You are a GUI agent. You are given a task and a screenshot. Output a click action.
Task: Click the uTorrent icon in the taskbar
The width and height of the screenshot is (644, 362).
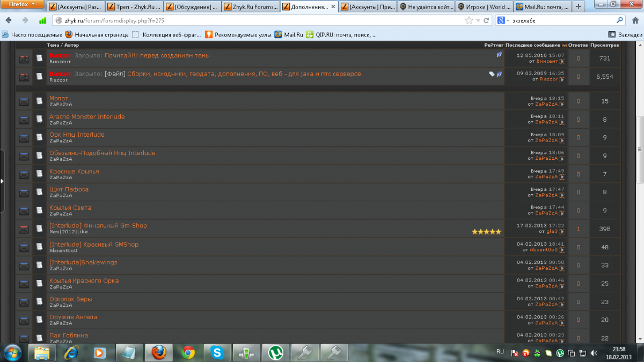point(276,352)
